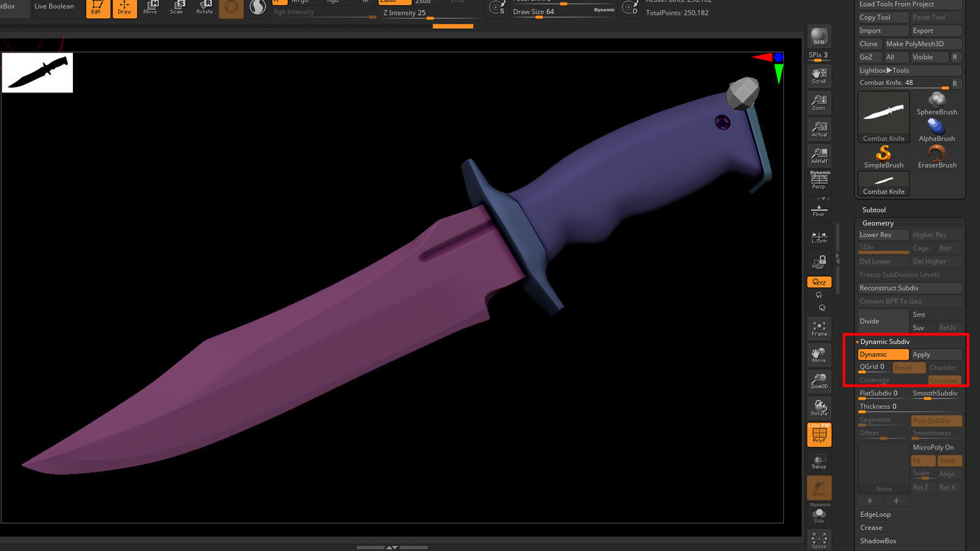Open Lightbox Tools
The height and width of the screenshot is (551, 980).
[x=910, y=70]
